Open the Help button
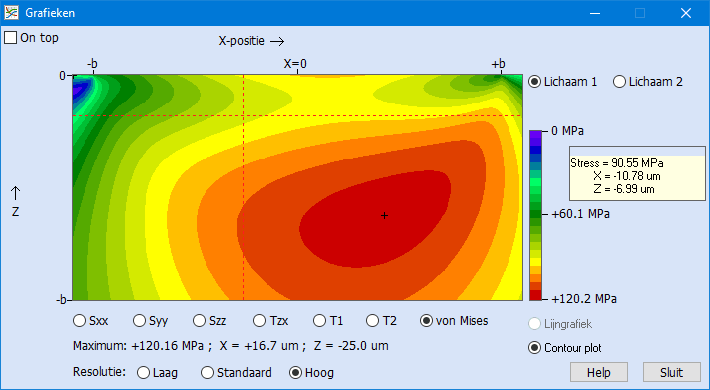 coord(599,372)
